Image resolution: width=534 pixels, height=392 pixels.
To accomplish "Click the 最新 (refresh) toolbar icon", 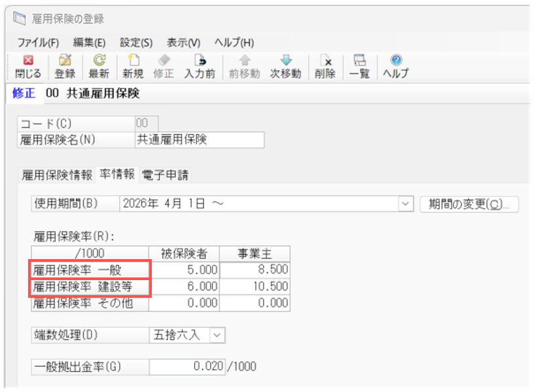I will (x=99, y=67).
